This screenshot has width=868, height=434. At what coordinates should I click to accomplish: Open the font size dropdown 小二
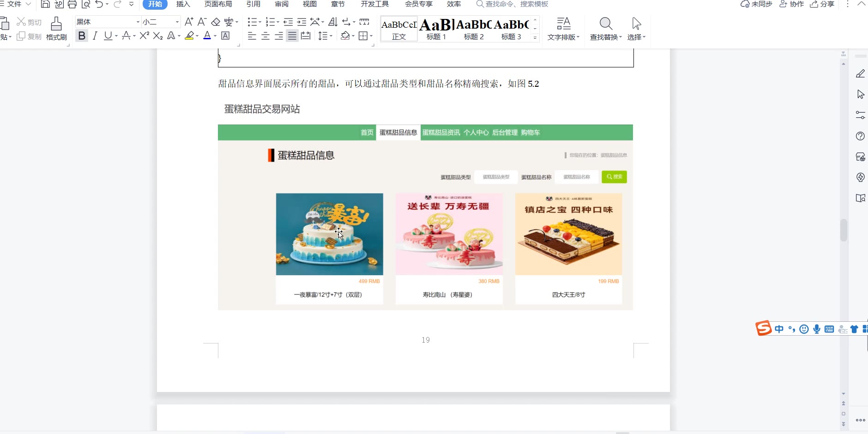pos(177,22)
